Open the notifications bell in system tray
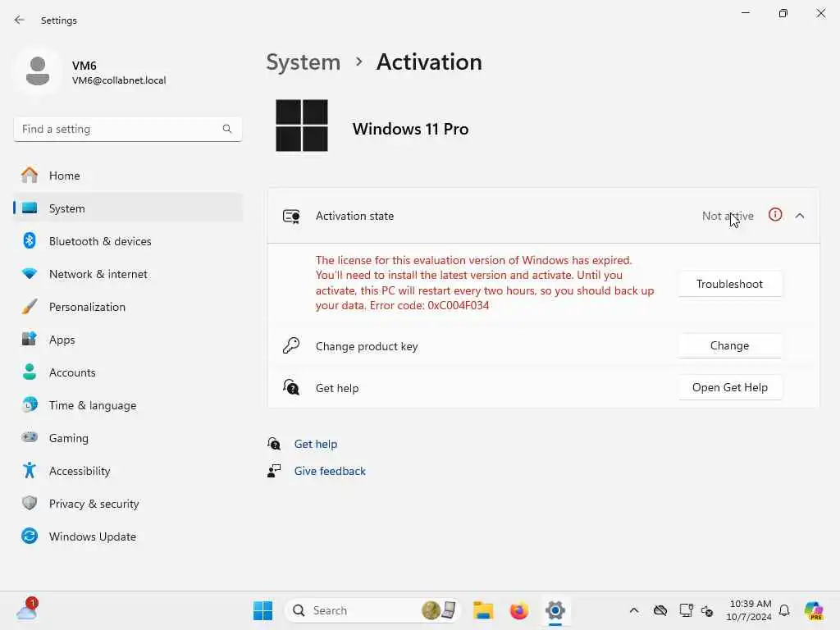Image resolution: width=840 pixels, height=630 pixels. pos(784,610)
